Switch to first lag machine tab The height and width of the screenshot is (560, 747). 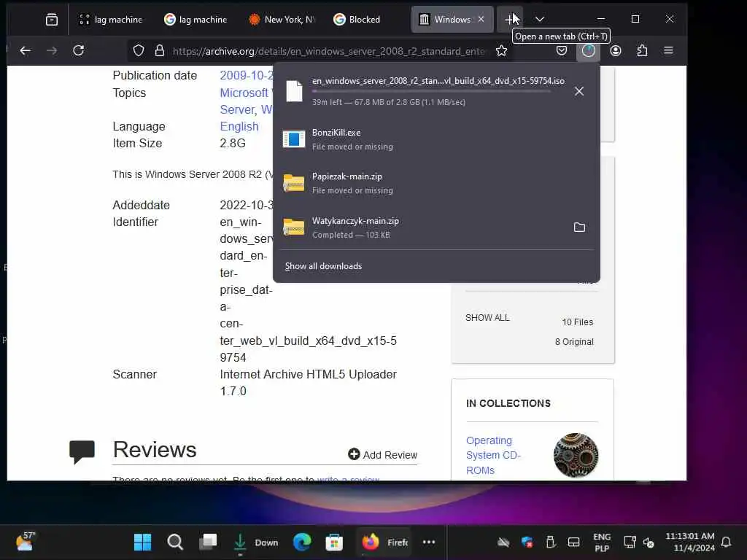(111, 20)
